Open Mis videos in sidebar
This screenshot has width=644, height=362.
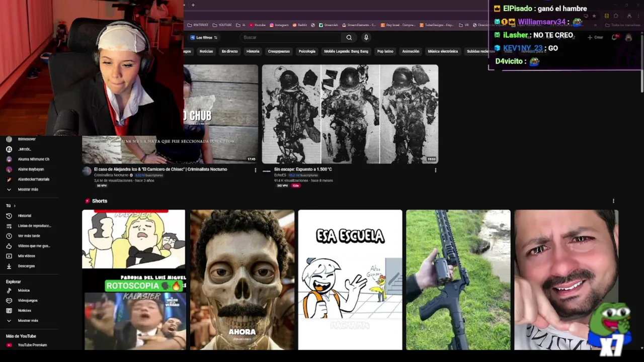pos(21,256)
